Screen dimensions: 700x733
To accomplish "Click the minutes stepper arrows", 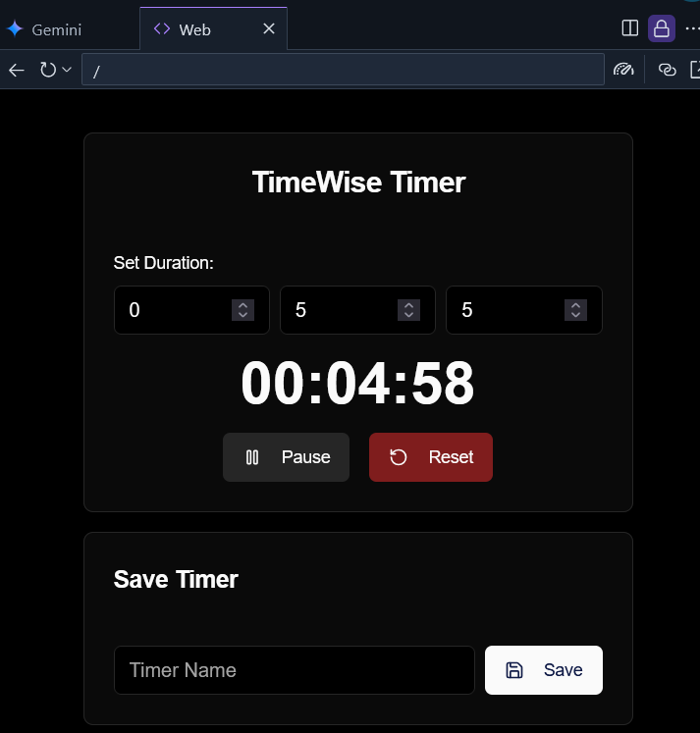I will (408, 310).
